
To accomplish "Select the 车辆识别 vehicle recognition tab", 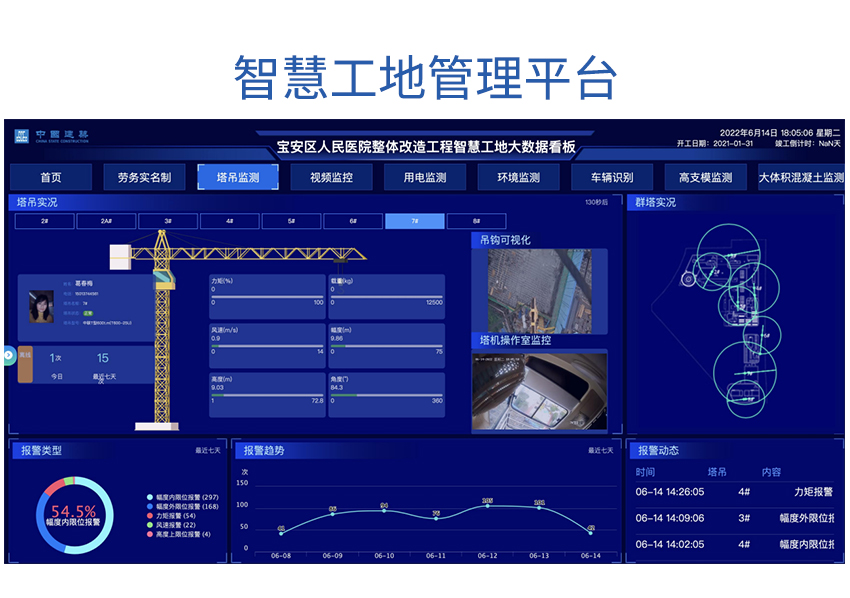I will coord(612,178).
